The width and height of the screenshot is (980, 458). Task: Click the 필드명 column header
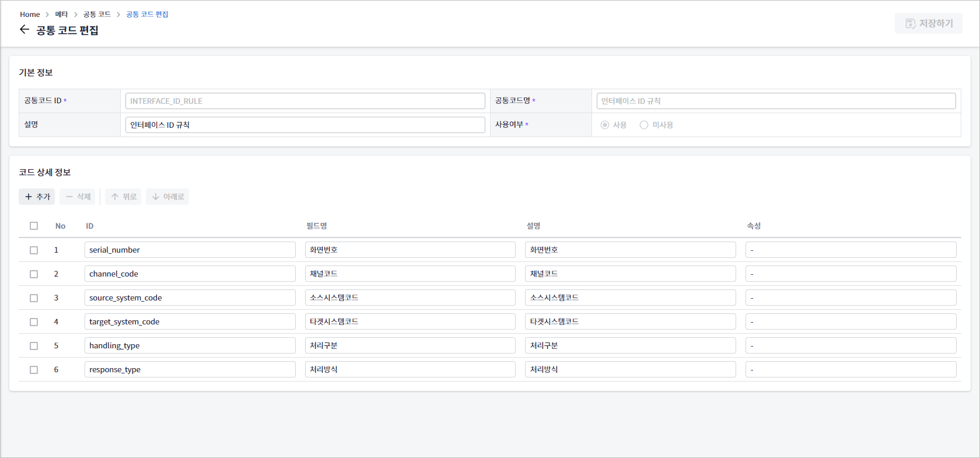click(317, 226)
